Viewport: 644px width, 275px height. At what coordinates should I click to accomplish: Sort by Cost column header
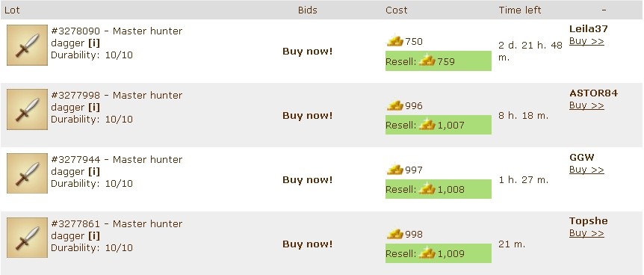pyautogui.click(x=397, y=10)
